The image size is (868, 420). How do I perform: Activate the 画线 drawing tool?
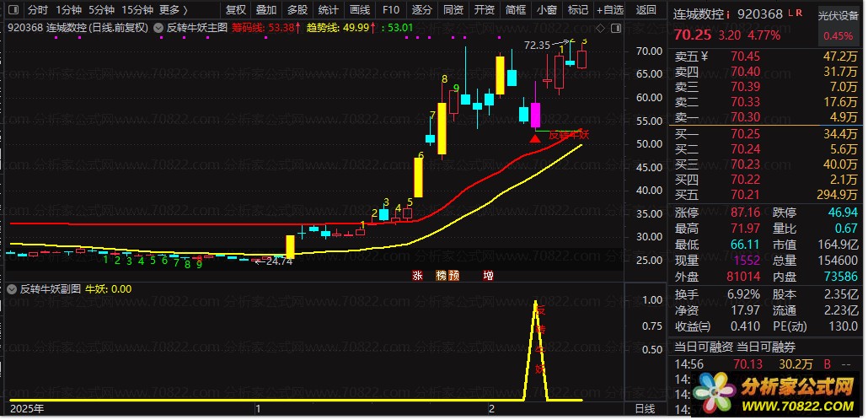[360, 9]
